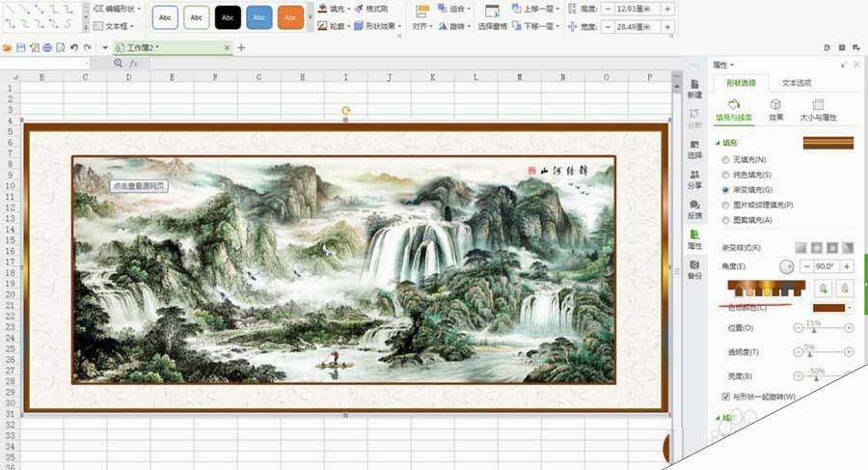This screenshot has height=470, width=868.
Task: Click the print preview icon
Action: pyautogui.click(x=61, y=48)
